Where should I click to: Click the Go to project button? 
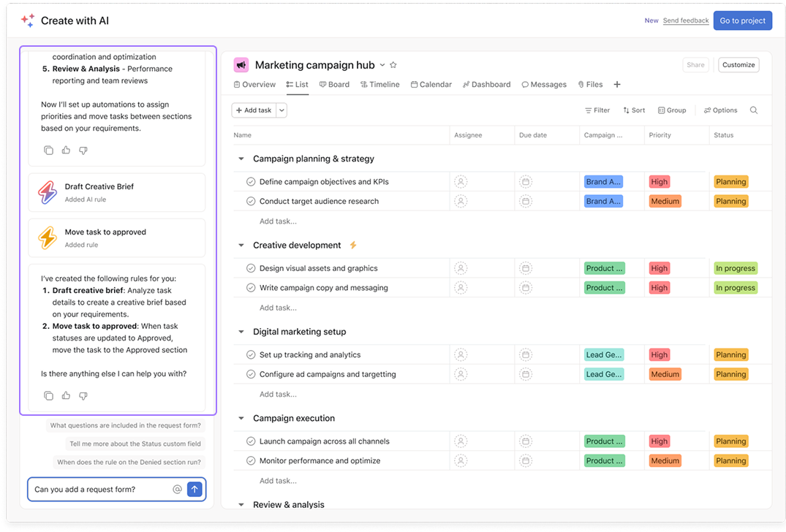pyautogui.click(x=742, y=20)
